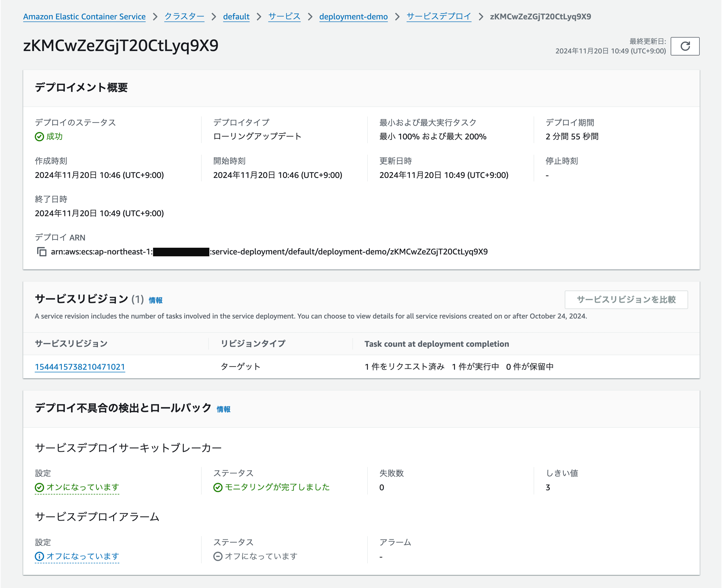Open 情報 link beside サービスリビジョン
The height and width of the screenshot is (588, 722).
coord(156,300)
